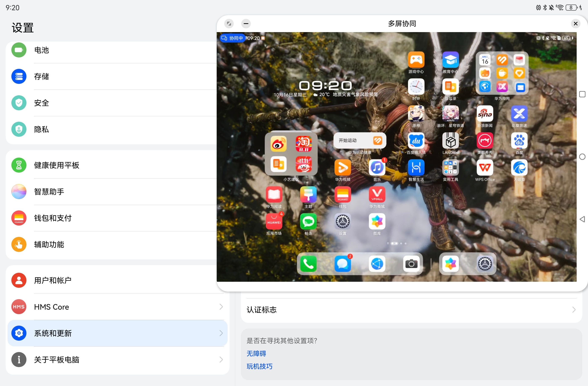Open the 华为阅读 reading app
Screen dimensions: 588x386
274,194
